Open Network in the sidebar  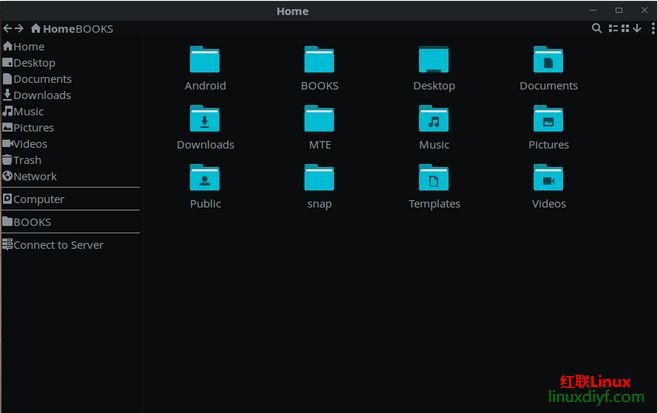pyautogui.click(x=35, y=176)
